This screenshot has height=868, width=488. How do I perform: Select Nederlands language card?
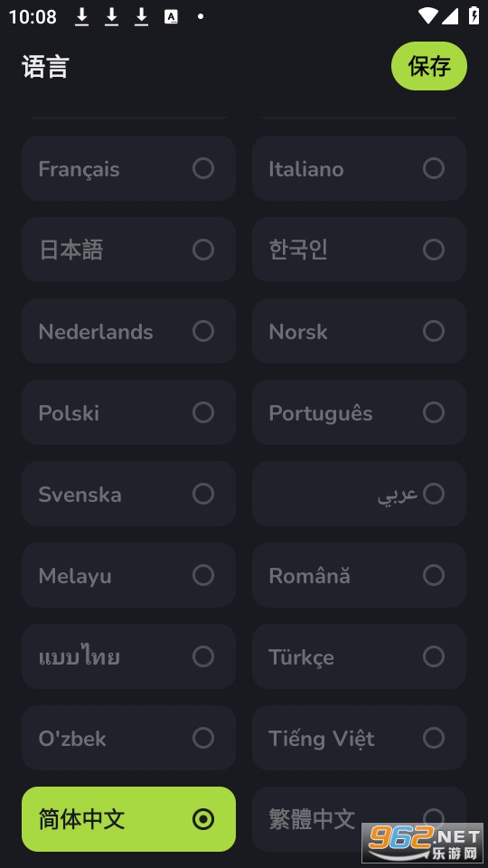coord(128,331)
